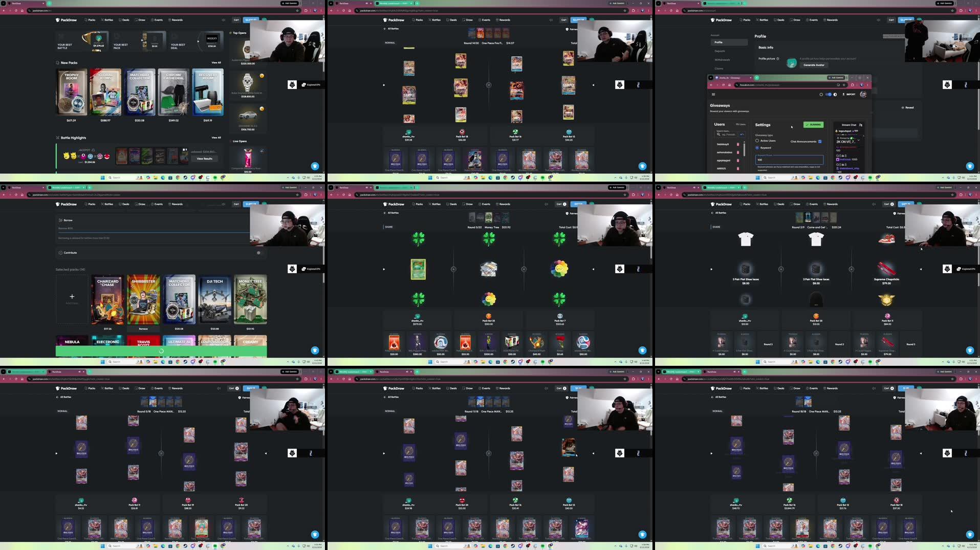Click View All beside New Packs
980x550 pixels.
pos(216,62)
